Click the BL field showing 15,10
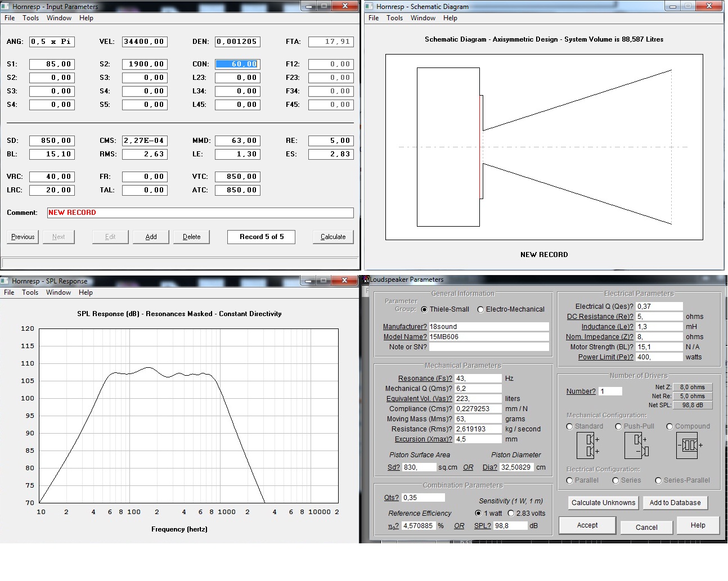 52,154
